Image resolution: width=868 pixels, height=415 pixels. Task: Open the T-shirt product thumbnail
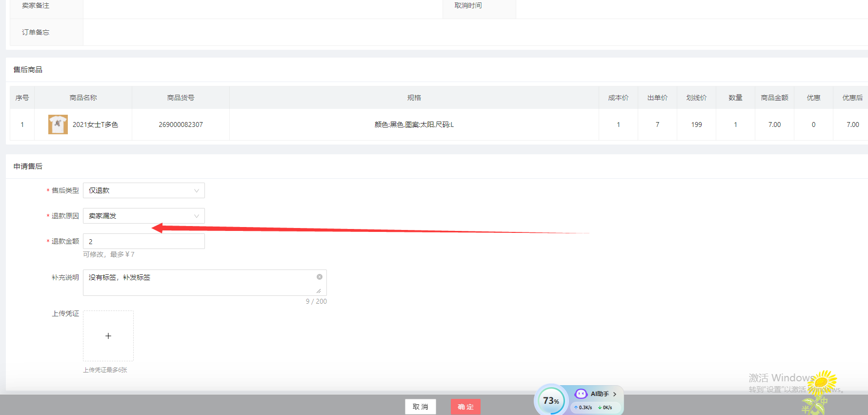point(58,124)
